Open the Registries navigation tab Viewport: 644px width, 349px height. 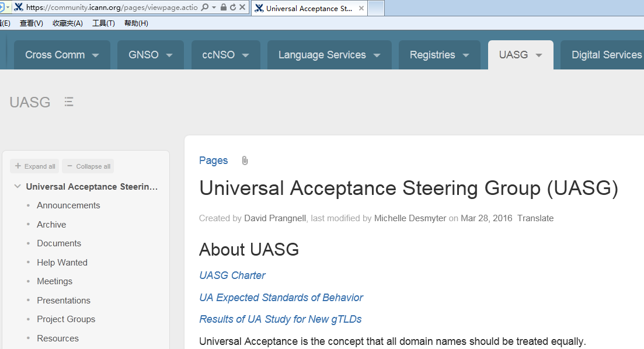coord(440,55)
